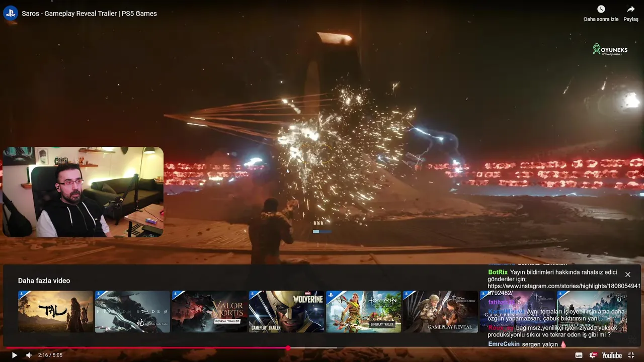This screenshot has width=644, height=362.
Task: Open the Saros Gameplay Reveal Trailer title
Action: click(x=89, y=14)
